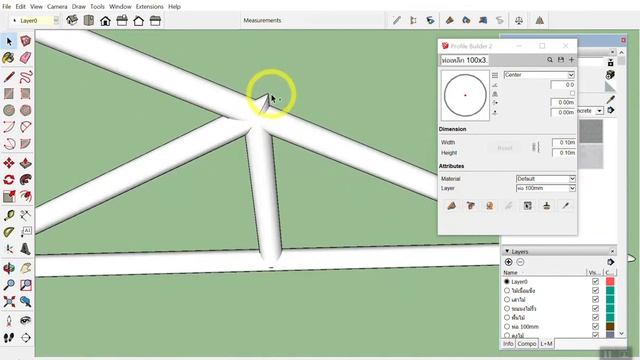Screen dimensions: 640x360
Task: Switch to Front view house icon
Action: click(105, 20)
